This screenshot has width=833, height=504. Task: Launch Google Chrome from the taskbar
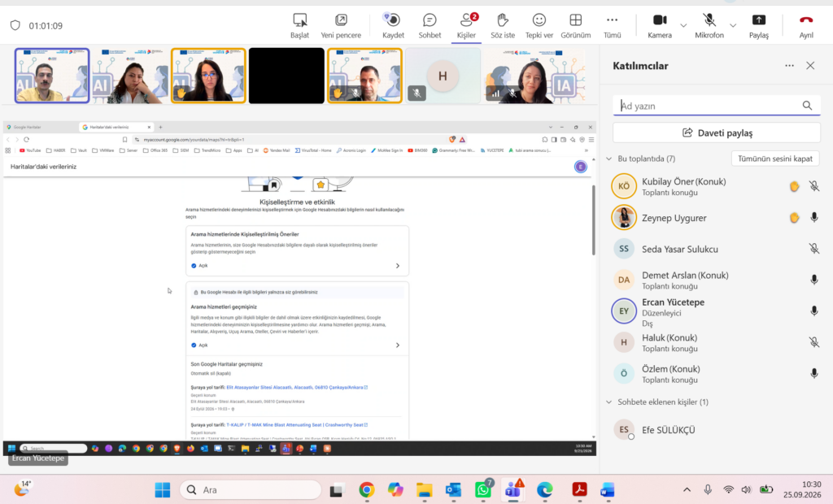[x=367, y=489]
